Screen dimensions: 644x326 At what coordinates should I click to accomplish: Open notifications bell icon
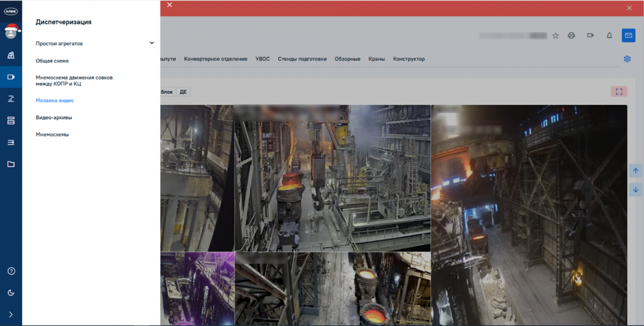tap(609, 35)
